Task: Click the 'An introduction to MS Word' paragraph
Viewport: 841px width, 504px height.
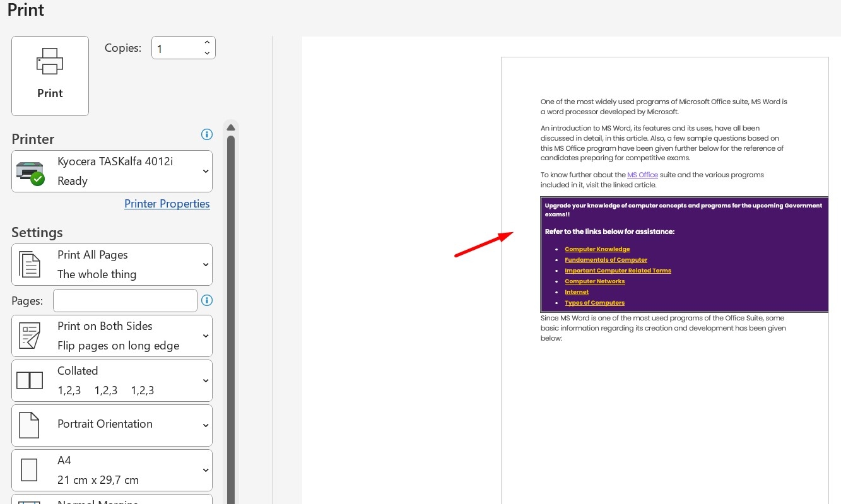Action: (662, 143)
